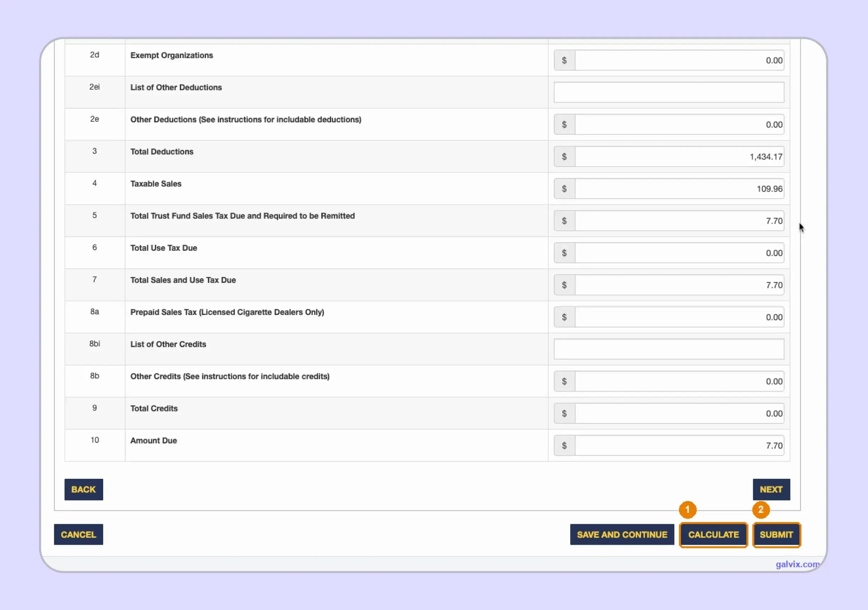Go back with the BACK button

tap(84, 489)
